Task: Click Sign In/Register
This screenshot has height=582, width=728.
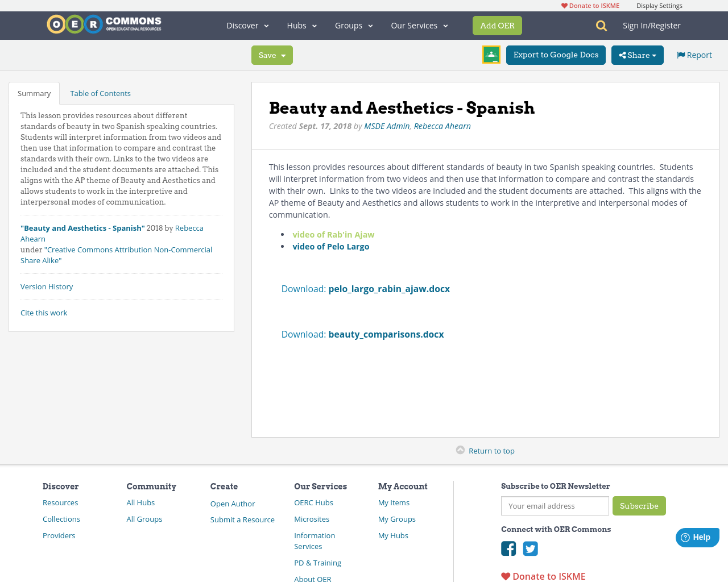Action: 652,24
